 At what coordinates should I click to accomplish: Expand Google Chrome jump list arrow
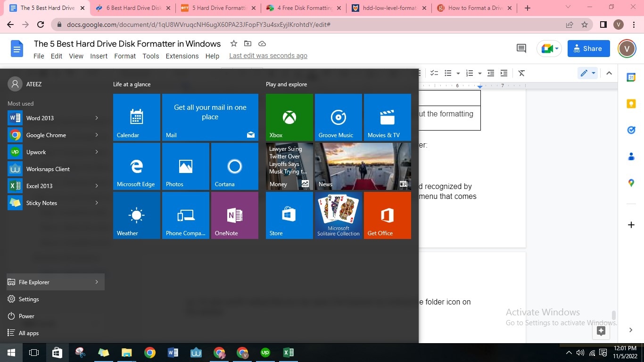click(x=97, y=135)
